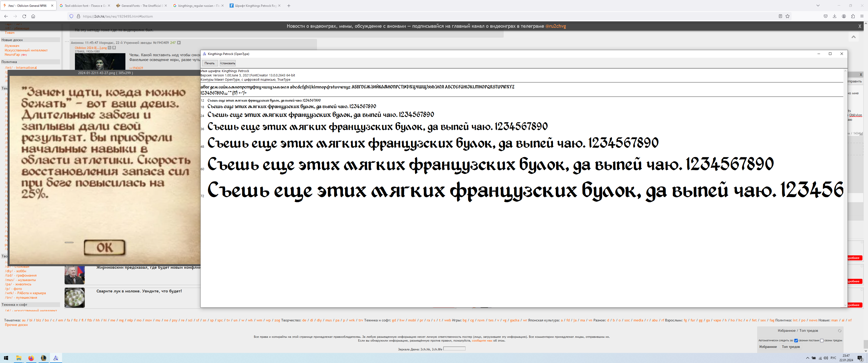This screenshot has width=868, height=363.
Task: Click the Save to Pocket icon
Action: 826,16
